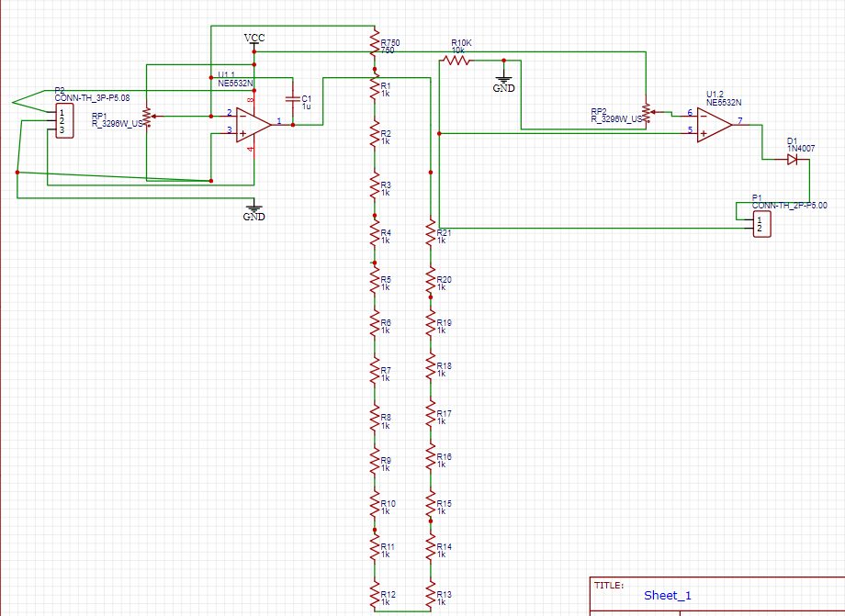Click the VCC power symbol

tap(254, 39)
